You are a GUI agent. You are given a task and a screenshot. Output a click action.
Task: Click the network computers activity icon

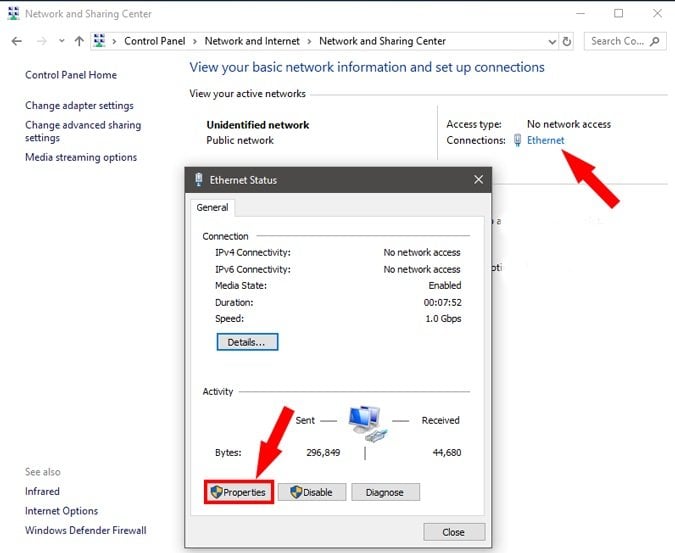pos(368,423)
